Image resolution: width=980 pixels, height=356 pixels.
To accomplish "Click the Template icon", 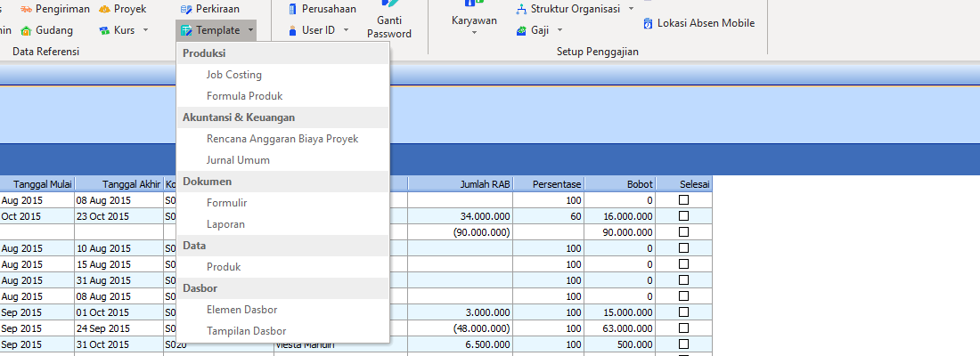I will [186, 30].
